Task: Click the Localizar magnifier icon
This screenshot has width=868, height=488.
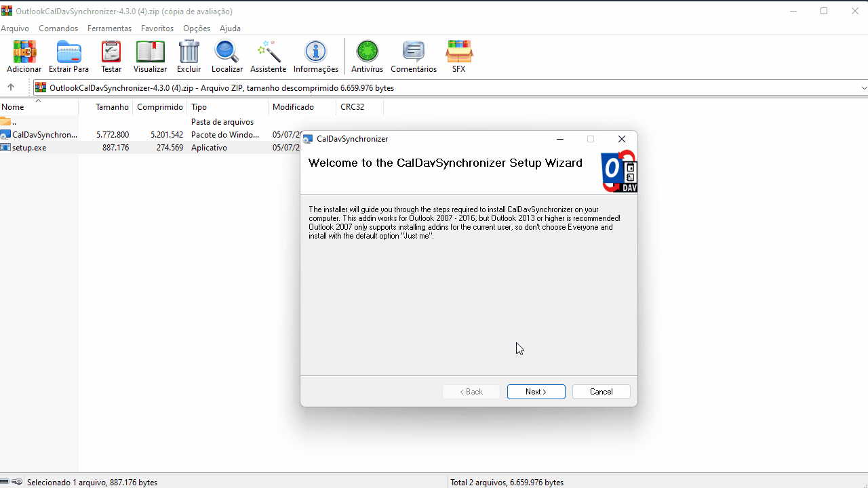Action: point(226,52)
